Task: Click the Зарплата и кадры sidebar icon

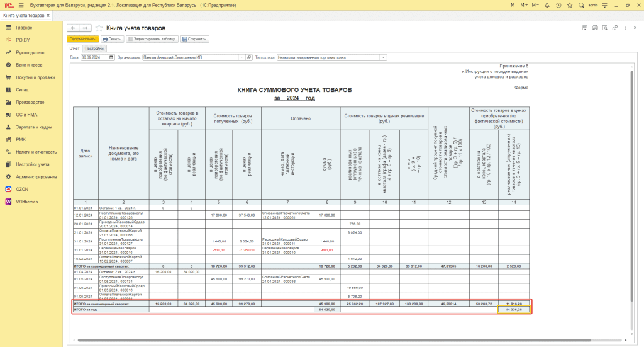Action: click(x=8, y=127)
